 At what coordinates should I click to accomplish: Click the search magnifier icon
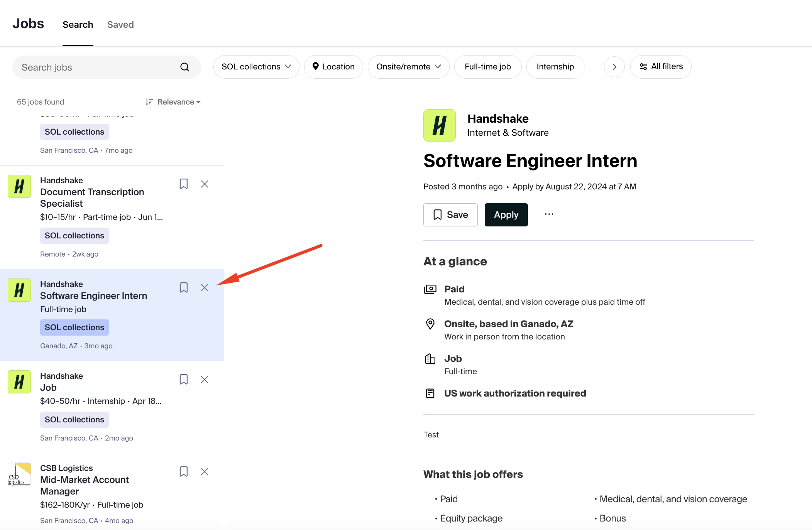185,67
